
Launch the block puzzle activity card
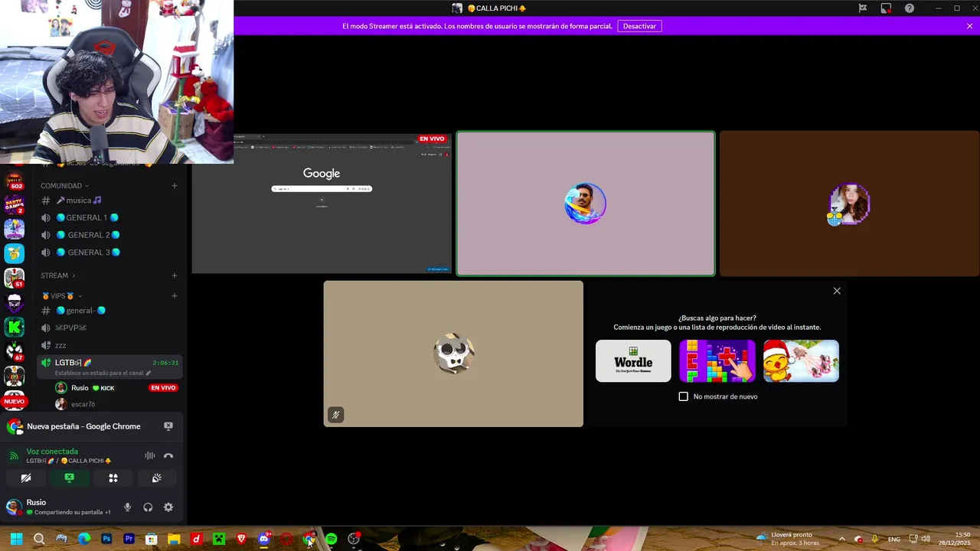coord(717,360)
